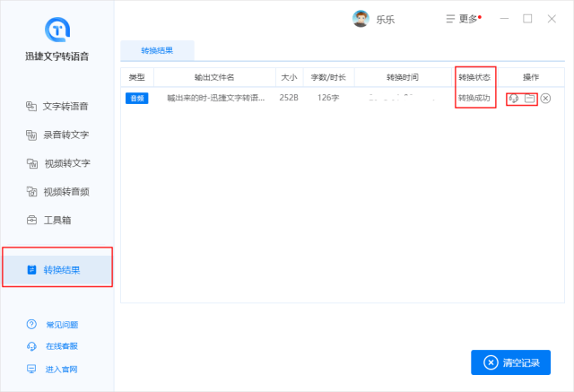The height and width of the screenshot is (392, 574).
Task: Open the 常见问题 link
Action: [62, 325]
